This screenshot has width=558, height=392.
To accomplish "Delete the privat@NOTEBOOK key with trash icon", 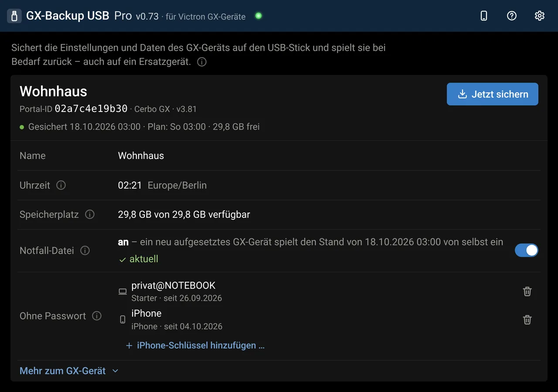I will pos(527,291).
